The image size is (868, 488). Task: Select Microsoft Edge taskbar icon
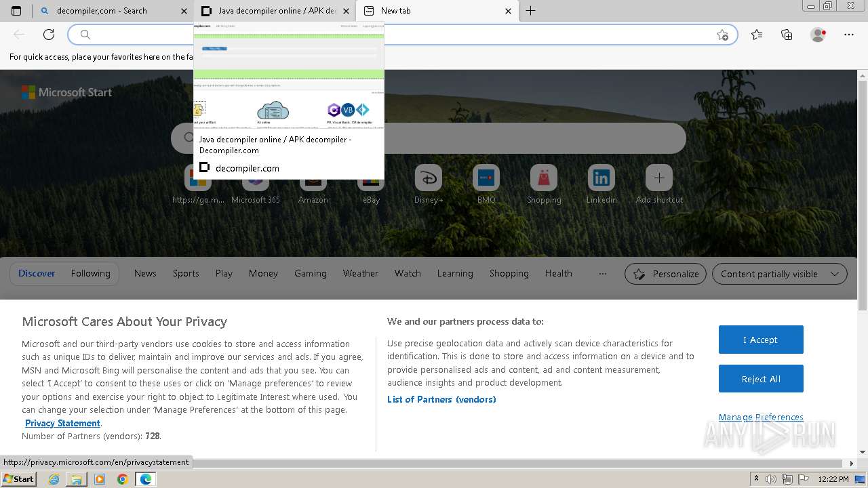[145, 479]
